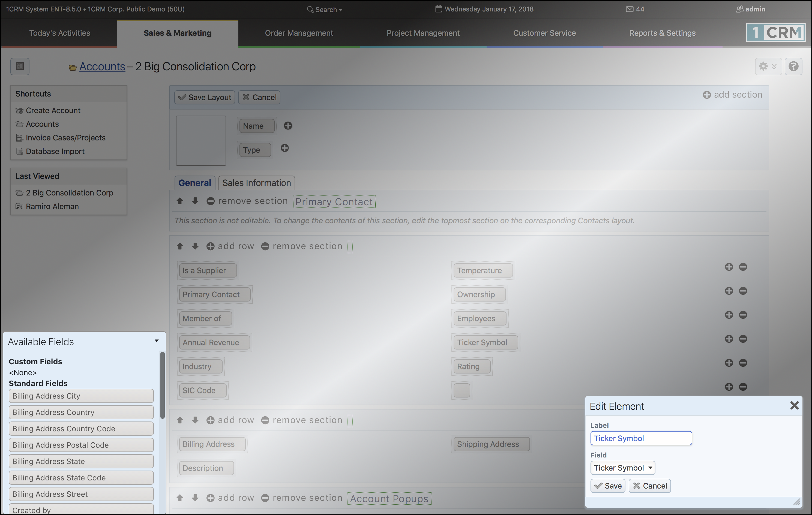
Task: Toggle the sidebar panel icon near Accounts
Action: (x=20, y=66)
